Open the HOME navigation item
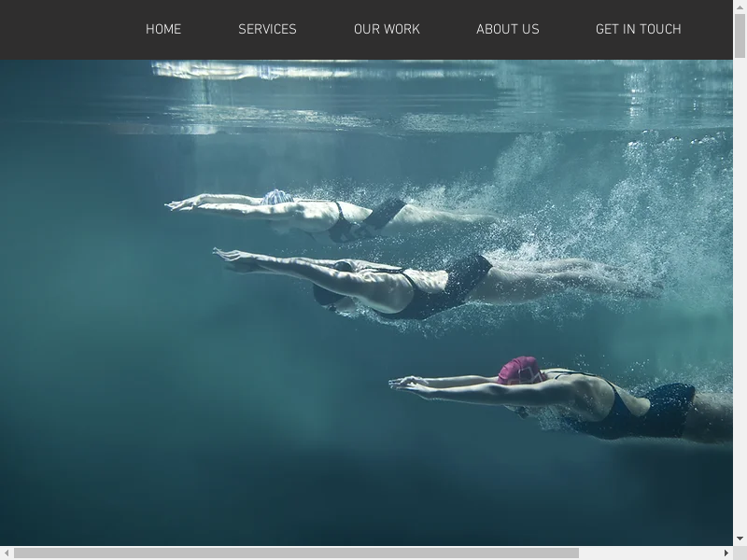This screenshot has width=747, height=560. click(163, 30)
